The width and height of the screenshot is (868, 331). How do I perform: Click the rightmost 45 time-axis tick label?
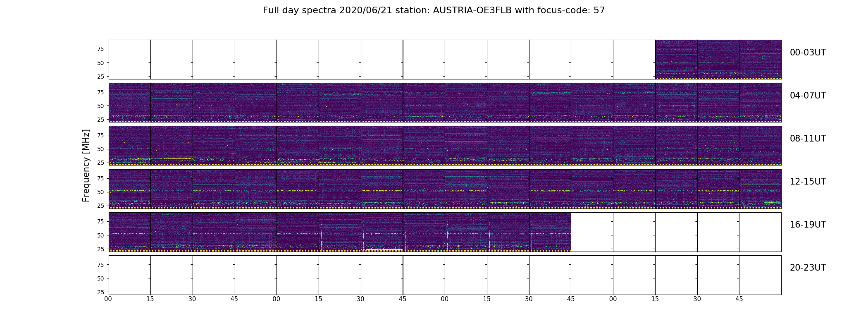(x=739, y=299)
